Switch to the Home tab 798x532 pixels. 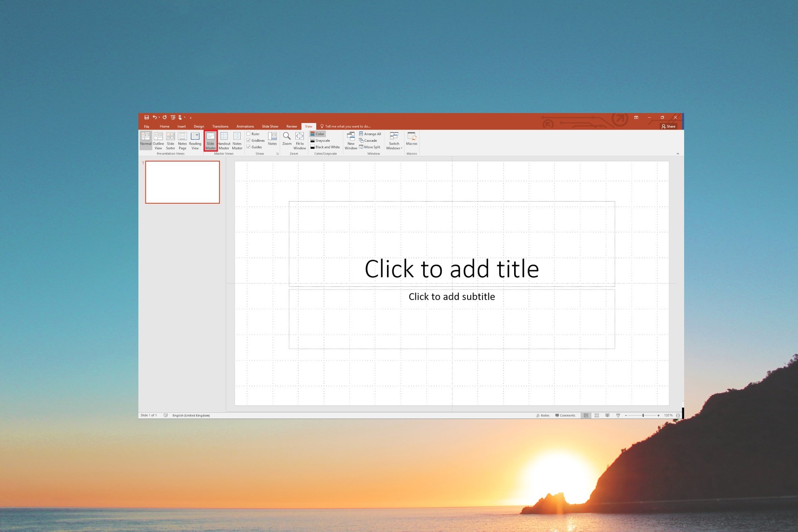click(165, 126)
